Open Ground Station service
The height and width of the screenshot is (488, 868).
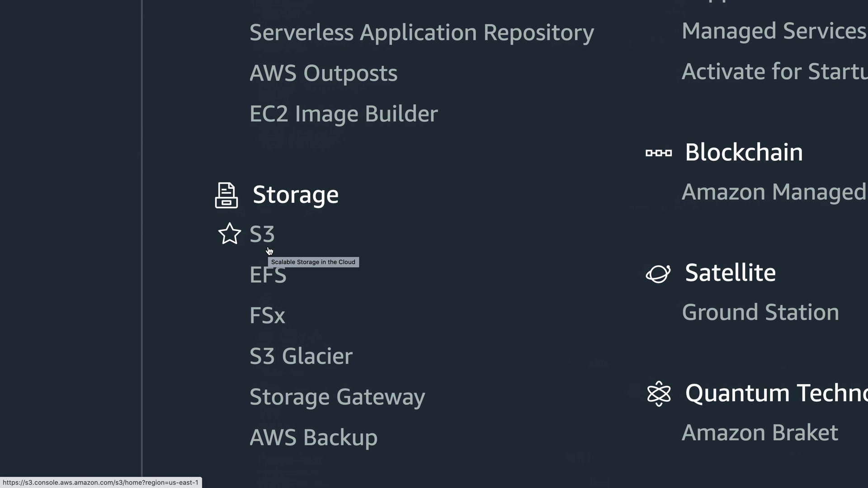(x=760, y=313)
